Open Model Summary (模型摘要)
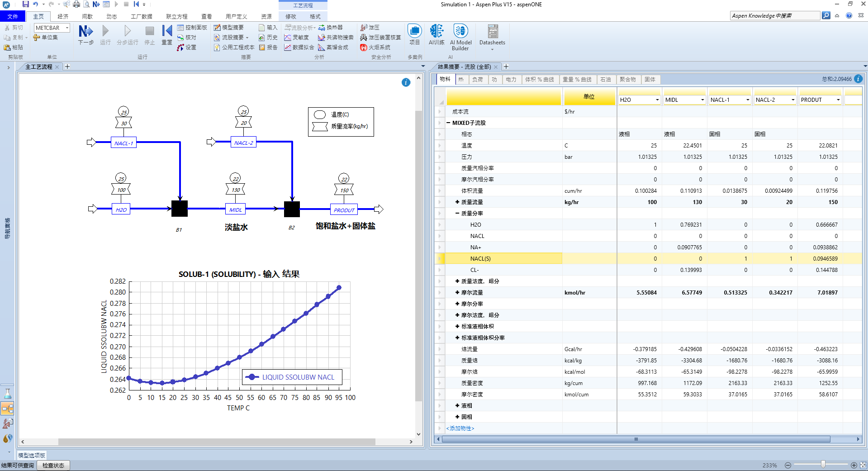 pos(229,28)
